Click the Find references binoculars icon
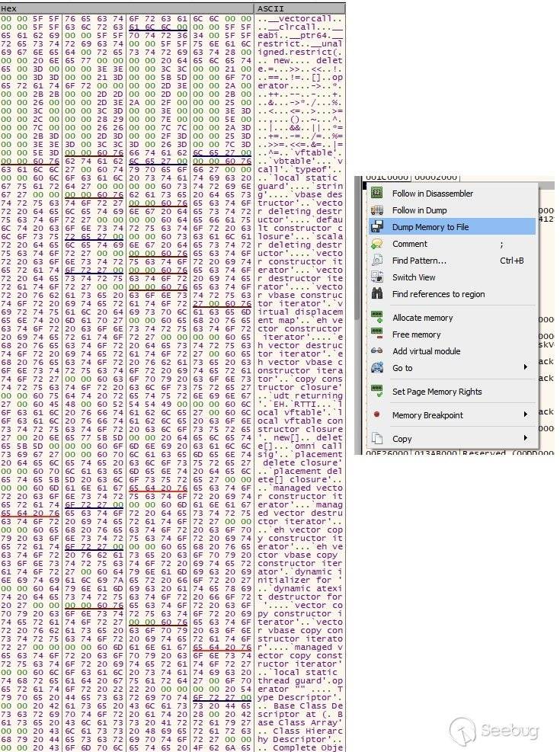The image size is (560, 752). coord(377,294)
